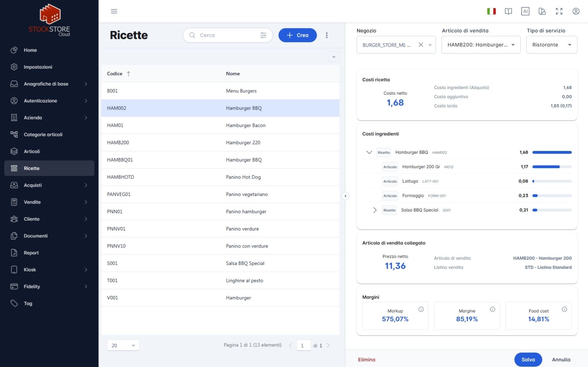588x367 pixels.
Task: Open the AI assistant icon
Action: 525,11
